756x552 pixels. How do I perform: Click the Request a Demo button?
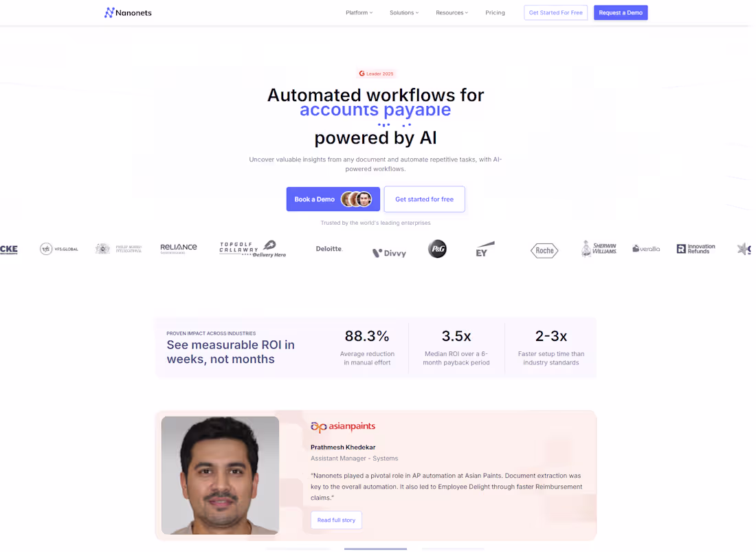tap(620, 12)
